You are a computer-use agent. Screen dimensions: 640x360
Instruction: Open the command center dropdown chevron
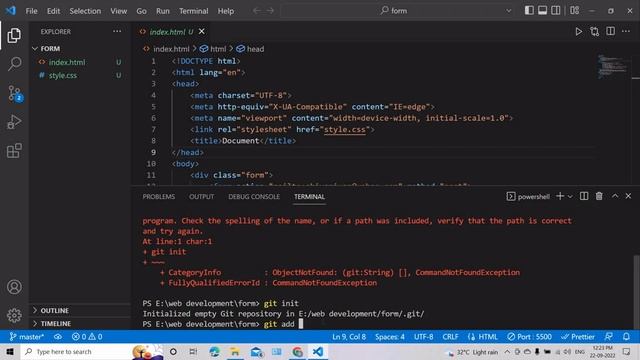[509, 11]
